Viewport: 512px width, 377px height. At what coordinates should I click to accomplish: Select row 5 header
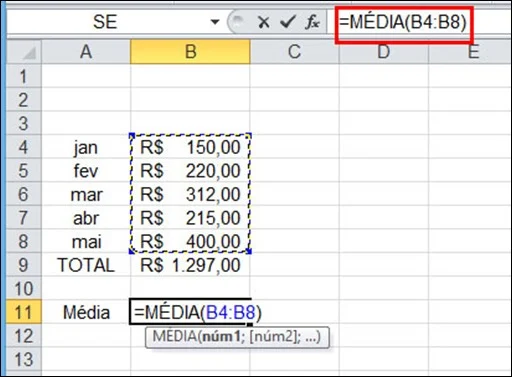pos(23,171)
